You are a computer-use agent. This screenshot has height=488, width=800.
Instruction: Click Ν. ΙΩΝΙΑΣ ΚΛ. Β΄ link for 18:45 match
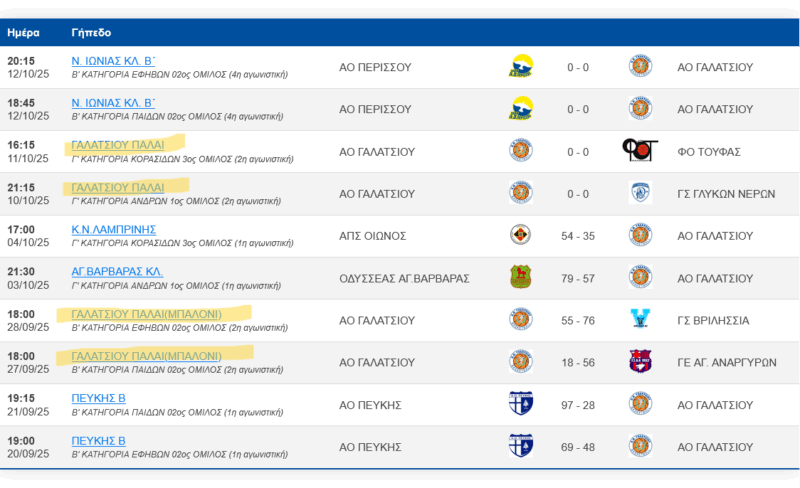coord(113,102)
